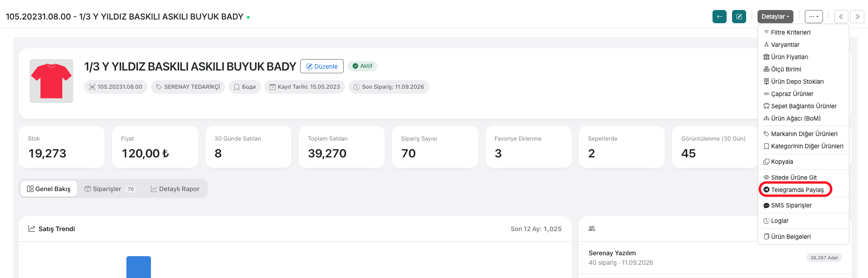Click the blue bar in Satış Trendi chart

[x=139, y=267]
